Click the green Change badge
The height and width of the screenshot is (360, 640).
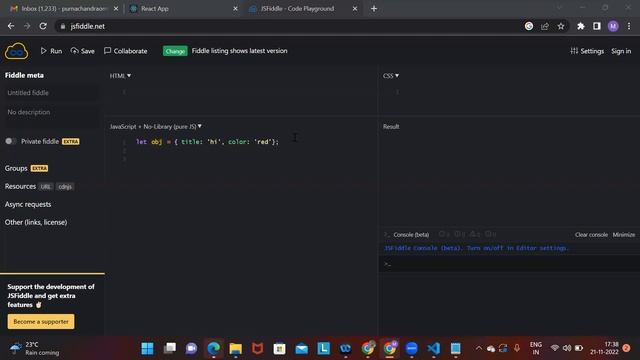click(175, 51)
